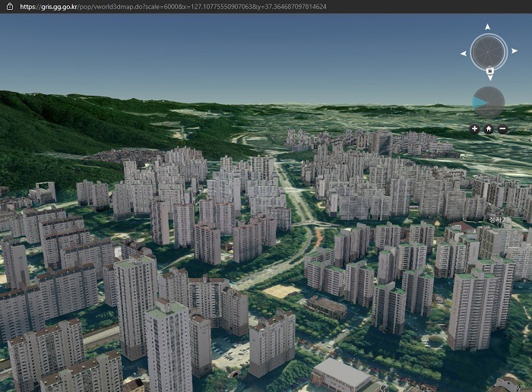Click the sandy sports field in the map

pos(281,291)
